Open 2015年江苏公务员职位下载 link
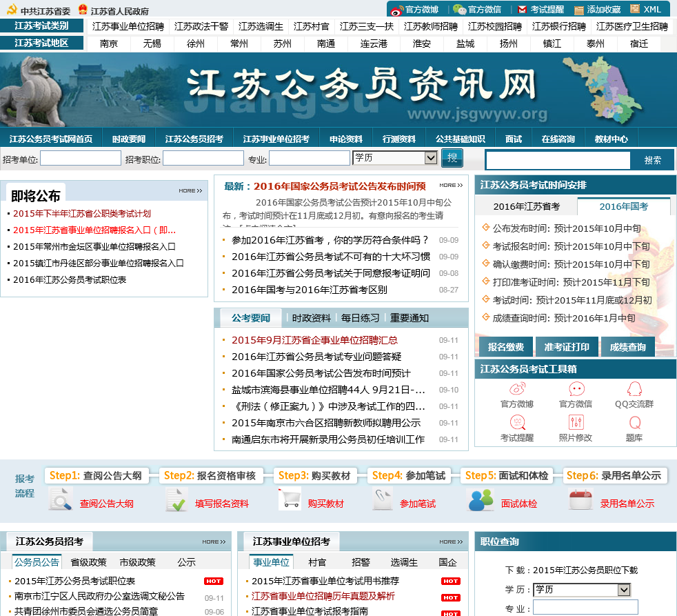Image resolution: width=677 pixels, height=616 pixels. point(585,570)
